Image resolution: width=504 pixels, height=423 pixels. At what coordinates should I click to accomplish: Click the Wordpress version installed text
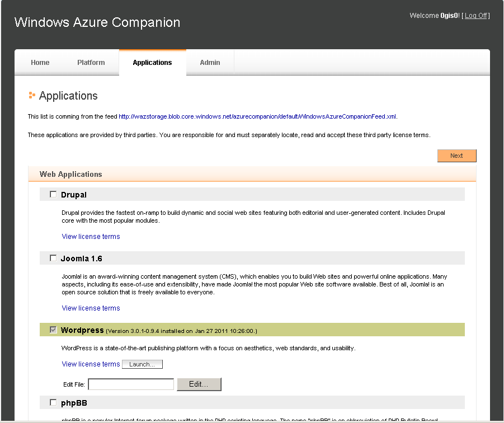coord(182,331)
